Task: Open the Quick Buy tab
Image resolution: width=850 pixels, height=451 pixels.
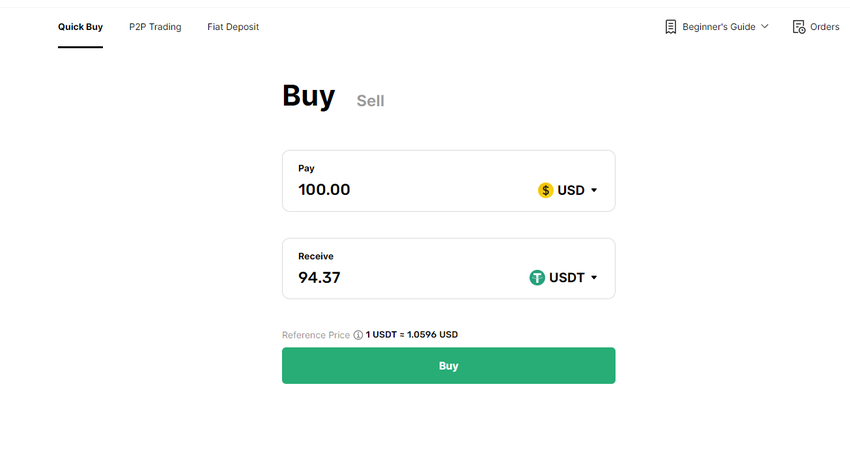Action: click(80, 27)
